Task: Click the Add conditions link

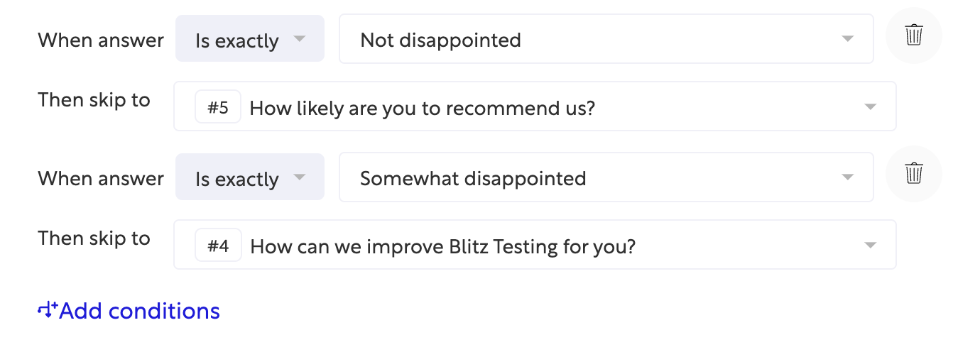Action: [x=139, y=311]
